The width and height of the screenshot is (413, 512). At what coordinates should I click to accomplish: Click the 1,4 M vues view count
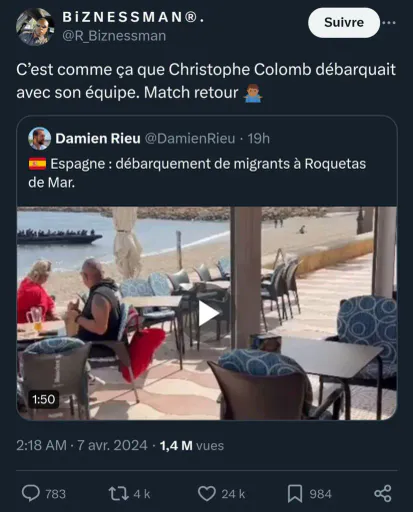pyautogui.click(x=192, y=446)
